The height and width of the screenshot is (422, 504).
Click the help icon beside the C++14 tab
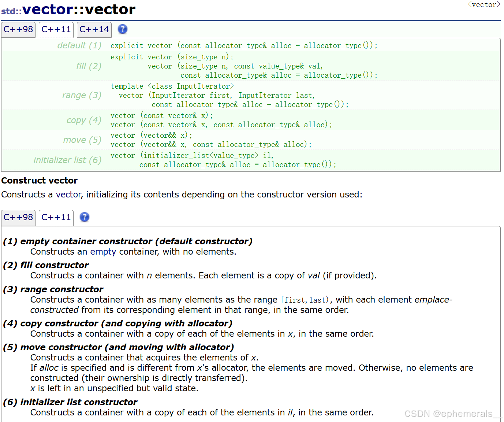pos(123,29)
